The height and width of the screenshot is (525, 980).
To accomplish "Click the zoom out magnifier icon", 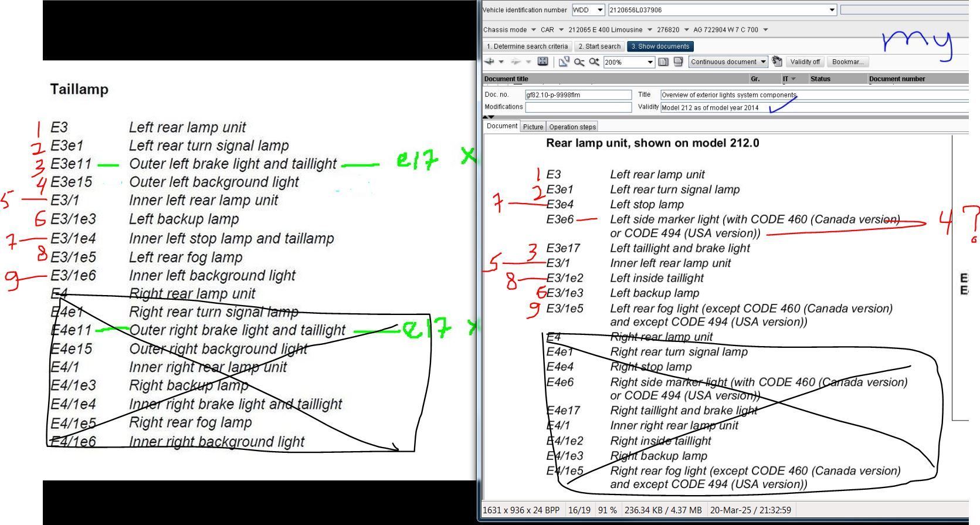I will pos(579,62).
